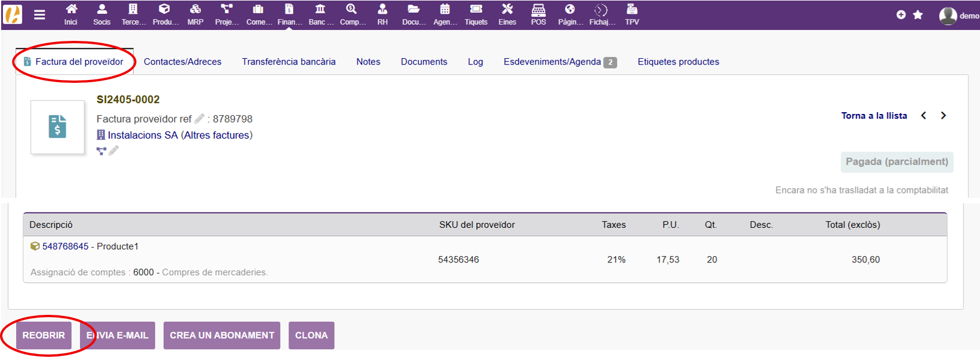Open the Instalacions SA supplier link

pyautogui.click(x=143, y=135)
